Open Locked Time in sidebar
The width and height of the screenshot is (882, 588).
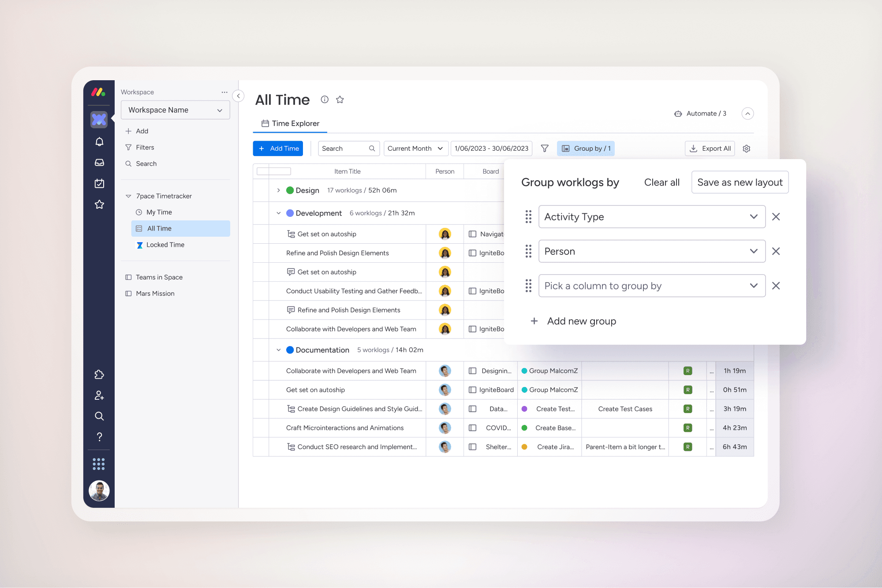165,245
